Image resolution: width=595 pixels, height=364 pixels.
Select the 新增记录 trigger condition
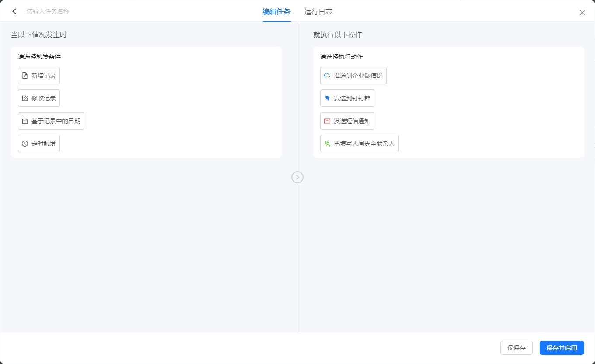(39, 76)
